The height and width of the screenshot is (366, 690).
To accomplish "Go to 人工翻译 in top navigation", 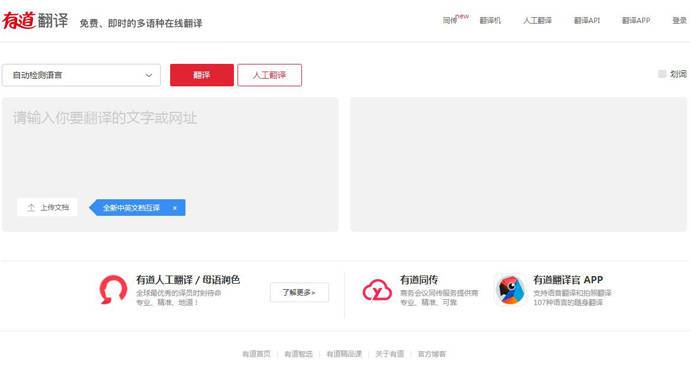I will [537, 20].
